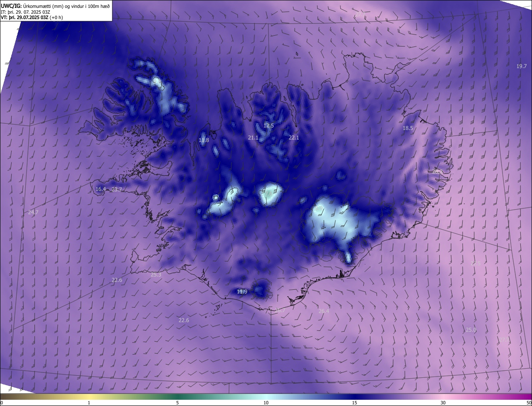Image resolution: width=532 pixels, height=406 pixels.
Task: Click the 25.3 value label
Action: tap(156, 274)
